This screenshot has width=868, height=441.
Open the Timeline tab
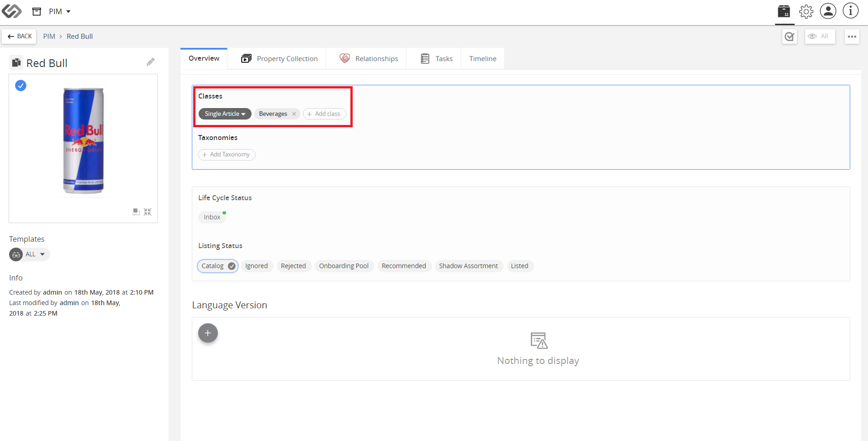[483, 59]
